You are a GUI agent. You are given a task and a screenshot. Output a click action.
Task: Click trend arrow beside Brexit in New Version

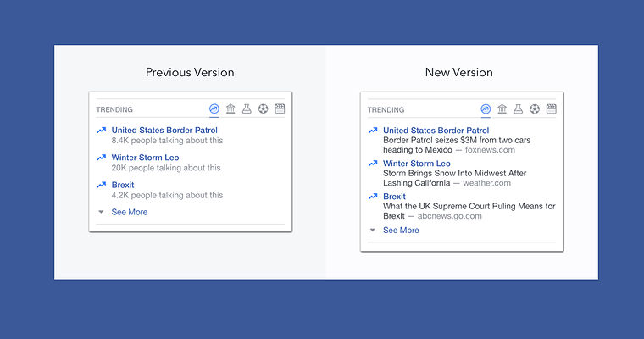coord(373,197)
